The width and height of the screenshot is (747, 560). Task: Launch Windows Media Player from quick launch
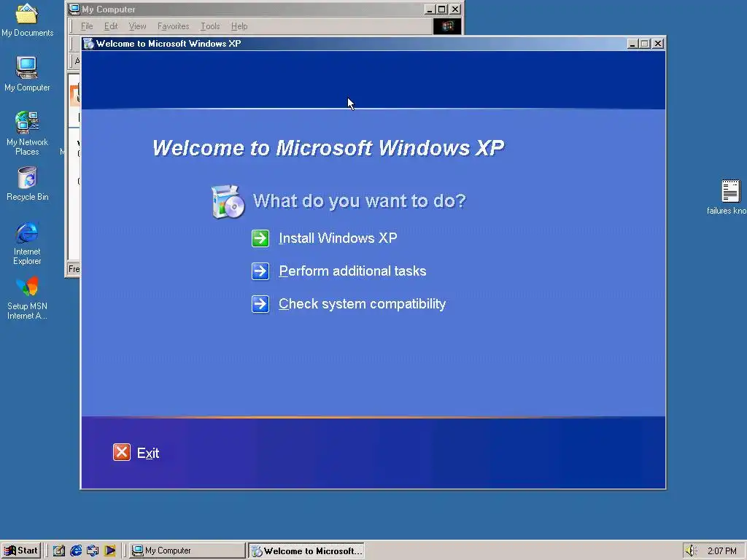(x=109, y=551)
